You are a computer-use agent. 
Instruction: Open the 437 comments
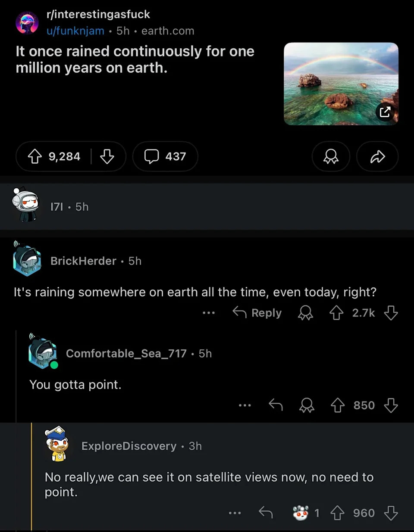(x=165, y=156)
